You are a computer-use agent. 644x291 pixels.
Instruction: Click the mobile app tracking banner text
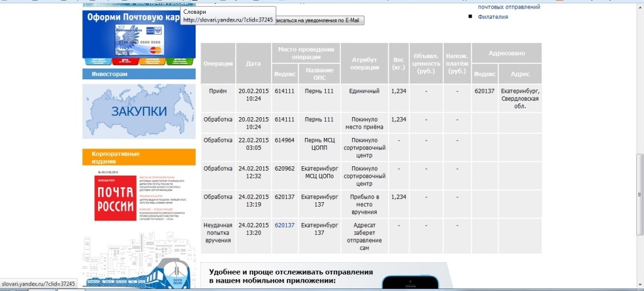[291, 276]
